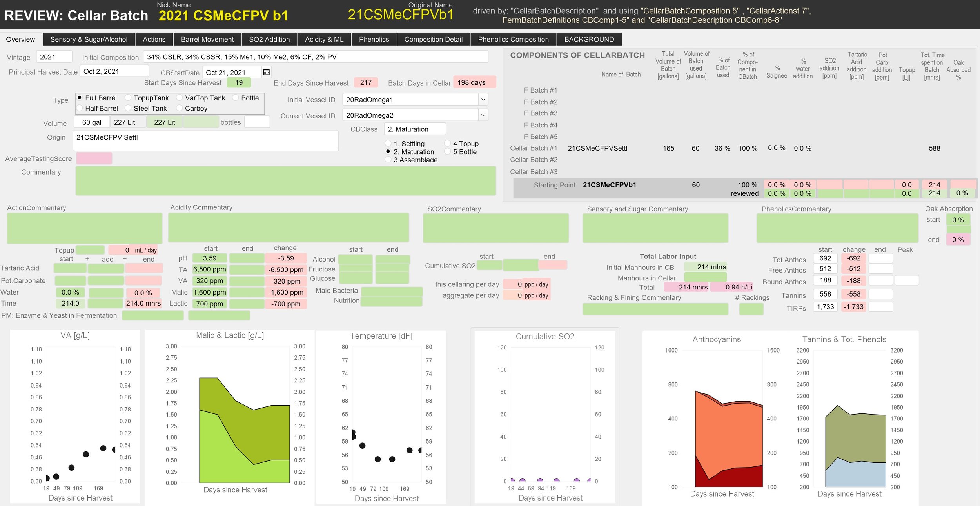Select the VarTop Tank radio button
This screenshot has width=980, height=506.
(179, 98)
